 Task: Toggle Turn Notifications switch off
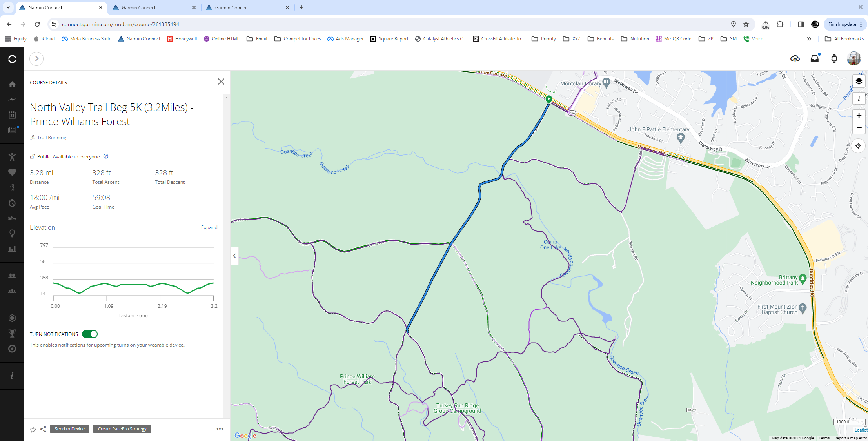[x=90, y=334]
